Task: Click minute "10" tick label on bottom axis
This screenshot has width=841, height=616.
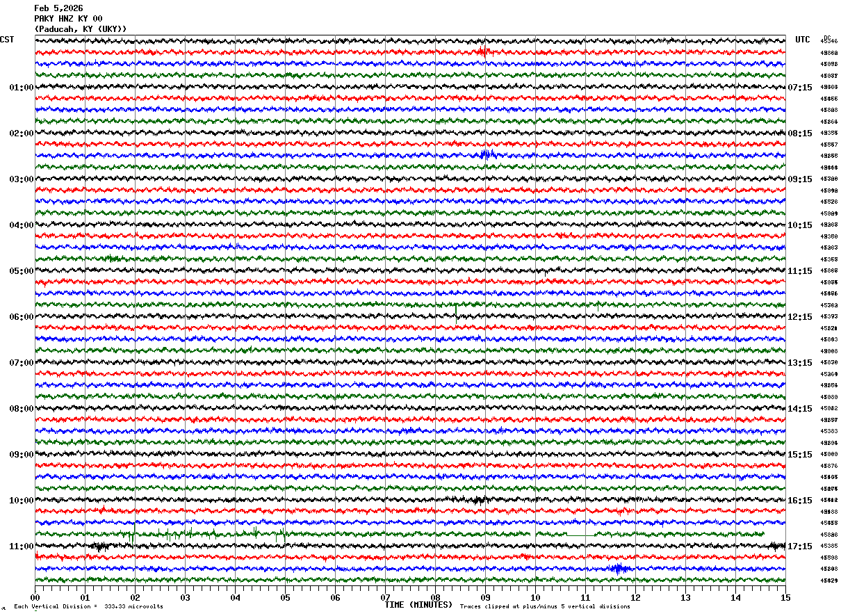Action: pyautogui.click(x=535, y=597)
